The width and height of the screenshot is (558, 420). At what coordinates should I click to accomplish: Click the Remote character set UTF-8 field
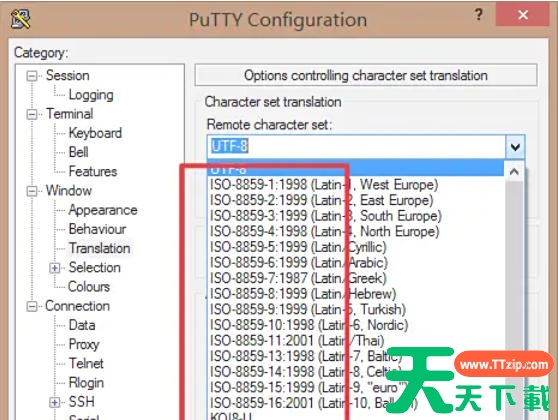(356, 147)
